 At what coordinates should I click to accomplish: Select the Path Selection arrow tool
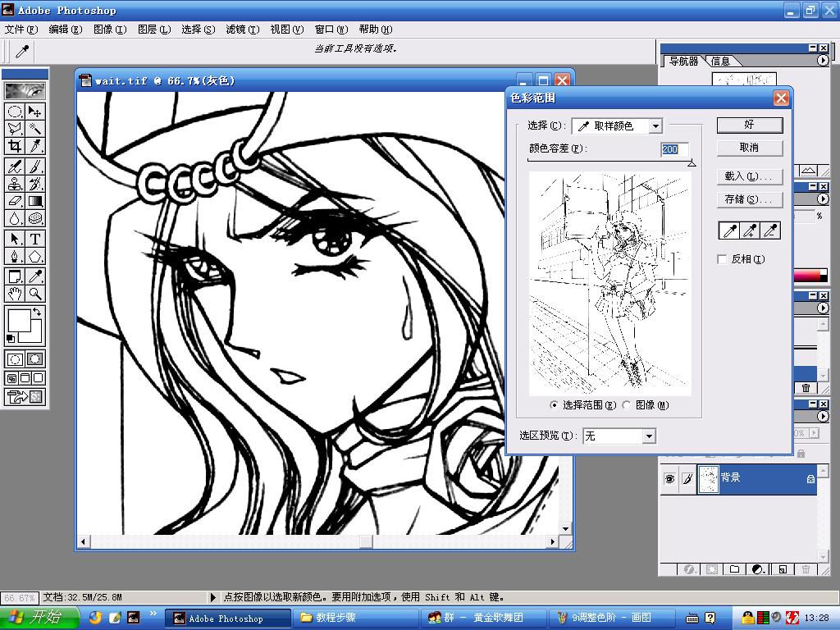tap(15, 239)
